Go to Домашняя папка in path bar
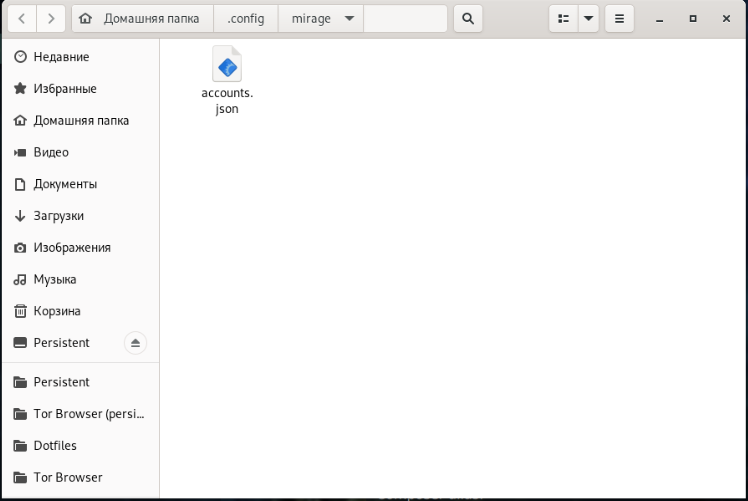The image size is (748, 501). pos(144,19)
